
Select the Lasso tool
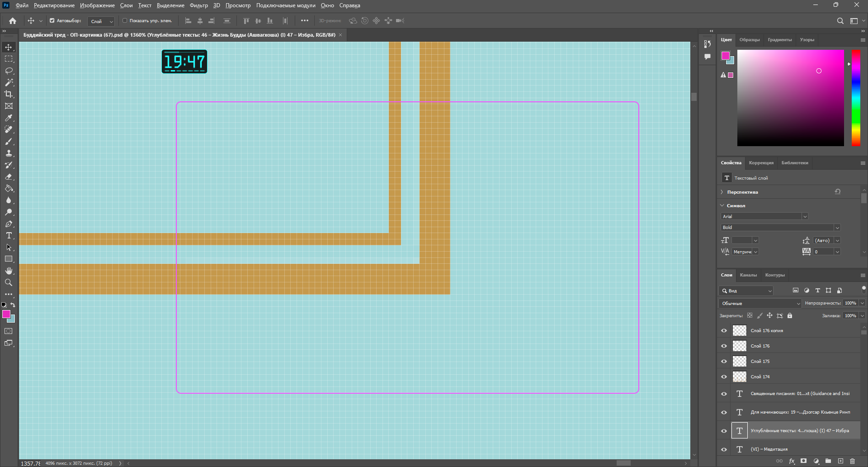click(9, 71)
